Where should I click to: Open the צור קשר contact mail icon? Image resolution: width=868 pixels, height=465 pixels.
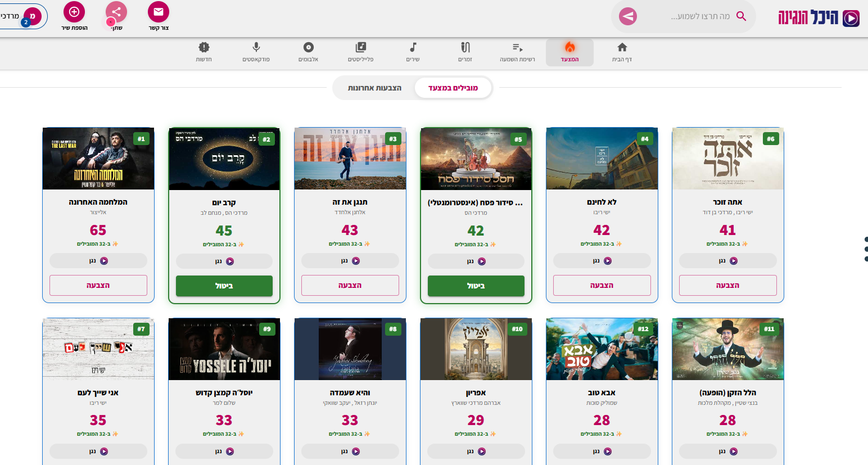[x=158, y=12]
